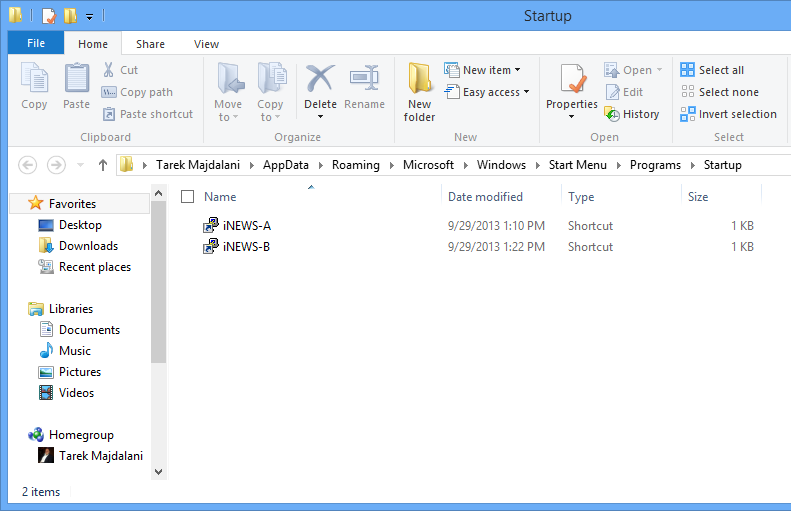The width and height of the screenshot is (791, 513).
Task: Click Invert selection in the ribbon
Action: [728, 114]
